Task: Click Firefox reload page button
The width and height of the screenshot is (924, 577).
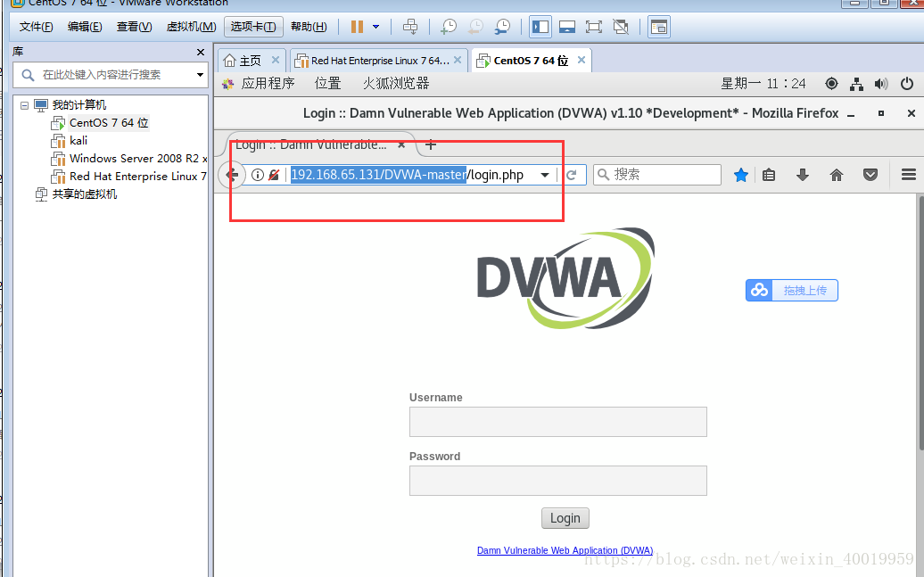Action: (x=571, y=175)
